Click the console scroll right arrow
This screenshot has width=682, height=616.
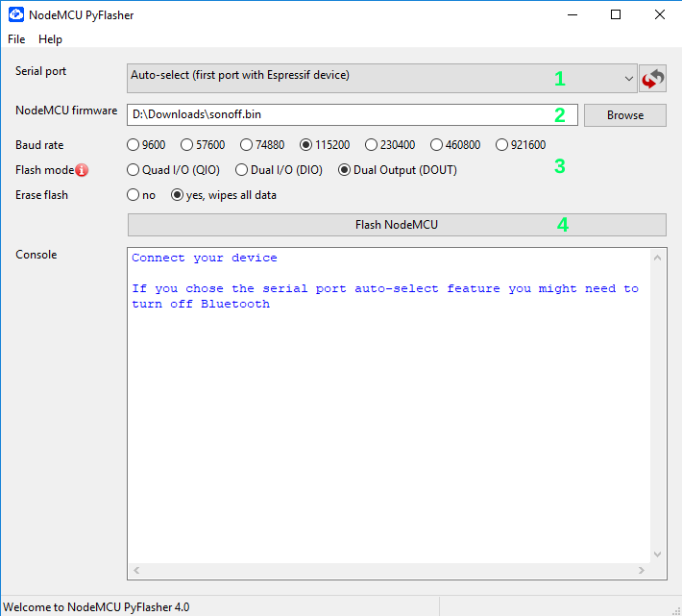(641, 570)
